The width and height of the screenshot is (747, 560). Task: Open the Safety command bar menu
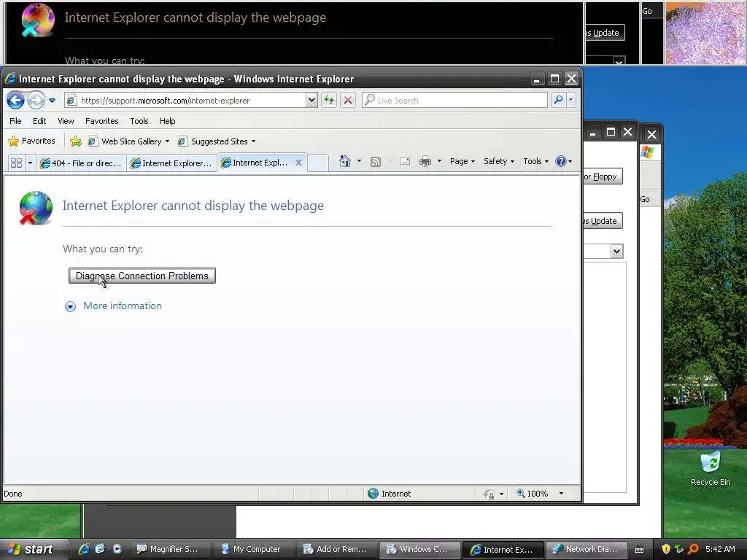point(499,161)
